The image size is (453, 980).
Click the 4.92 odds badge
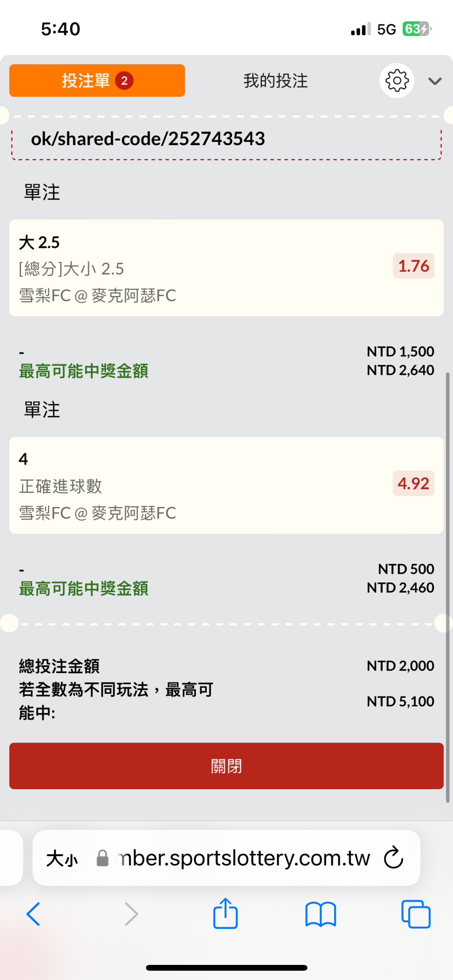(413, 484)
